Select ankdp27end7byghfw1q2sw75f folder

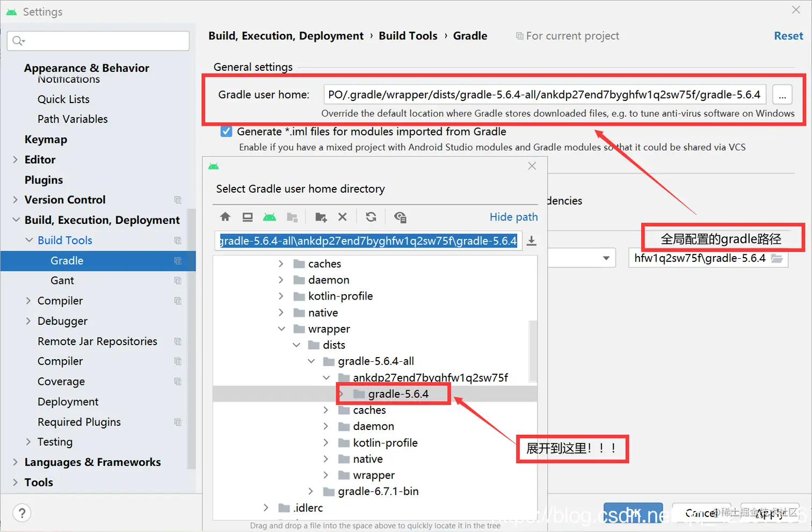click(x=430, y=377)
